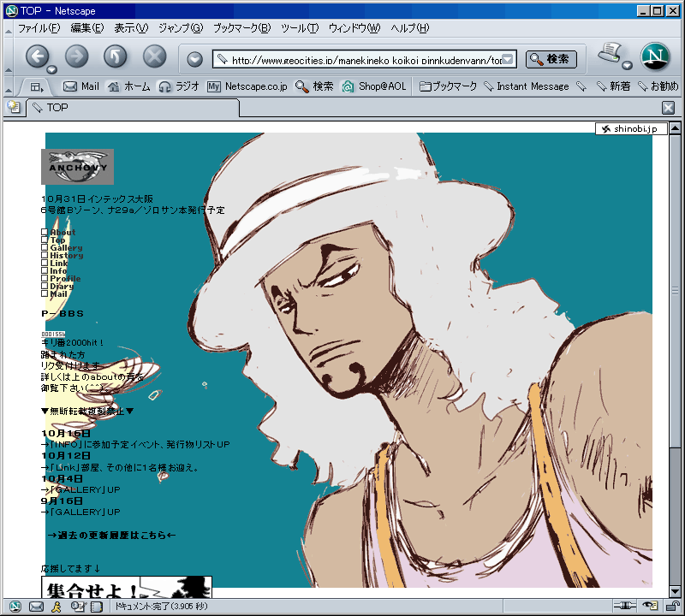Open the 表示(V) menu

131,28
